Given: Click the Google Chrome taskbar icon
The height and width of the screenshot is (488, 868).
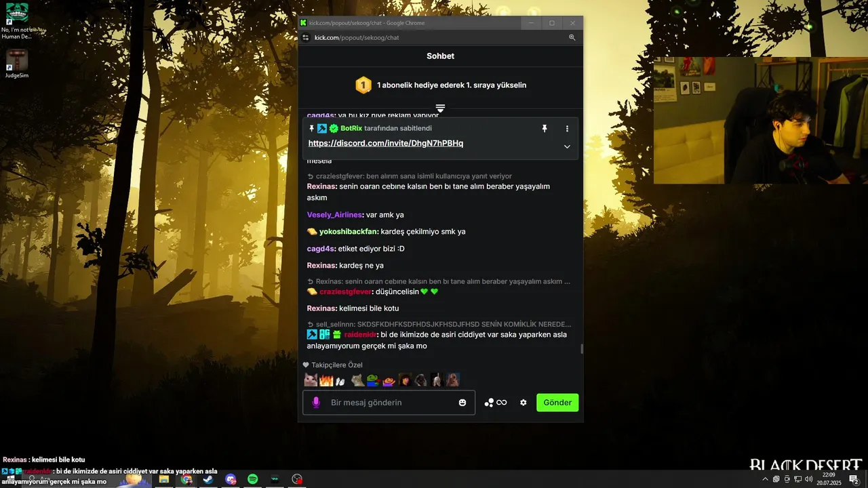Looking at the screenshot, I should [x=186, y=479].
